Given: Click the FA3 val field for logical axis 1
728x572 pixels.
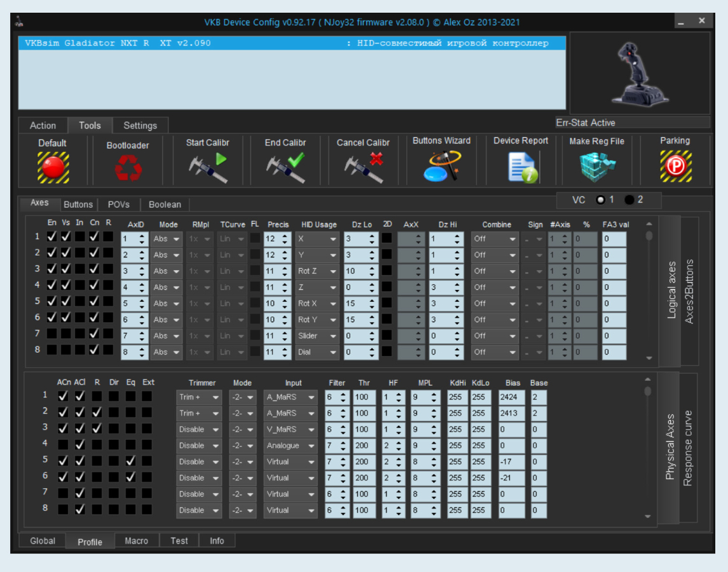Looking at the screenshot, I should 614,239.
